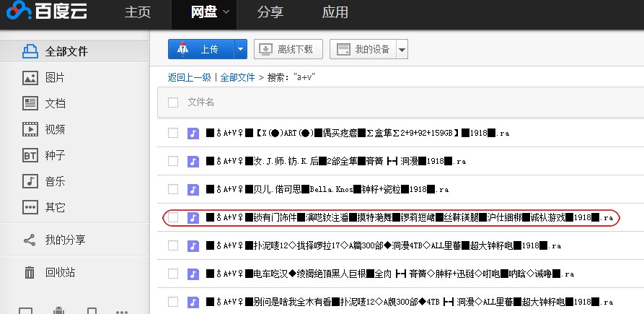Switch to the 分享 tab
This screenshot has width=644, height=314.
[270, 12]
